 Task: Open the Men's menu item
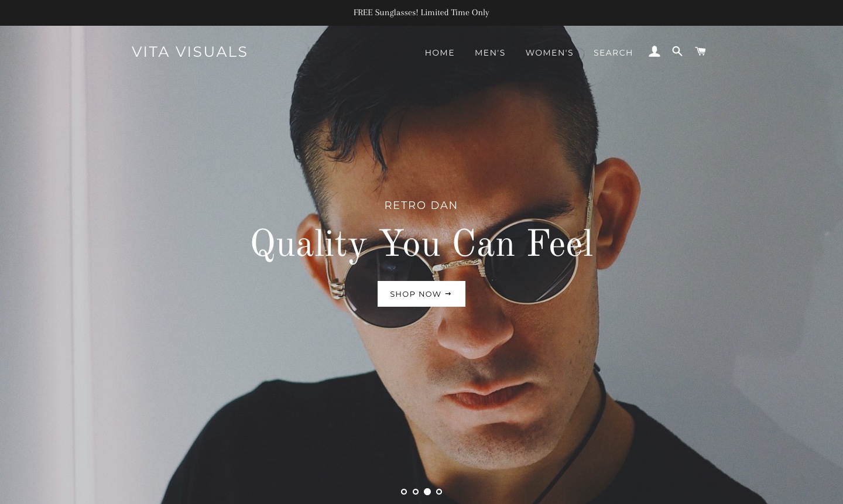click(x=490, y=53)
